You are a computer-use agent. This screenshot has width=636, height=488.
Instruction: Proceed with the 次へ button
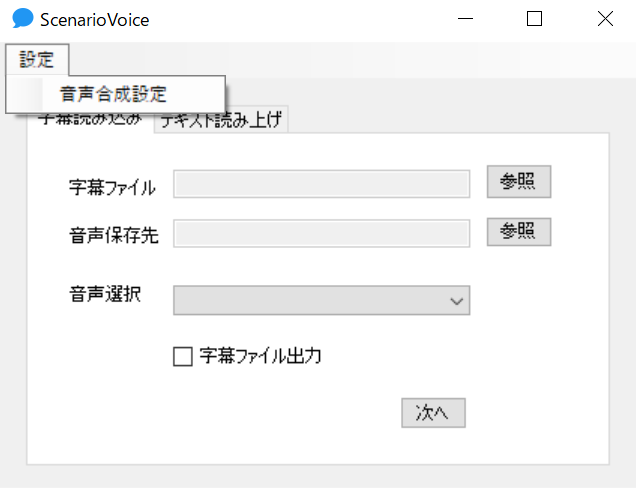tap(433, 413)
